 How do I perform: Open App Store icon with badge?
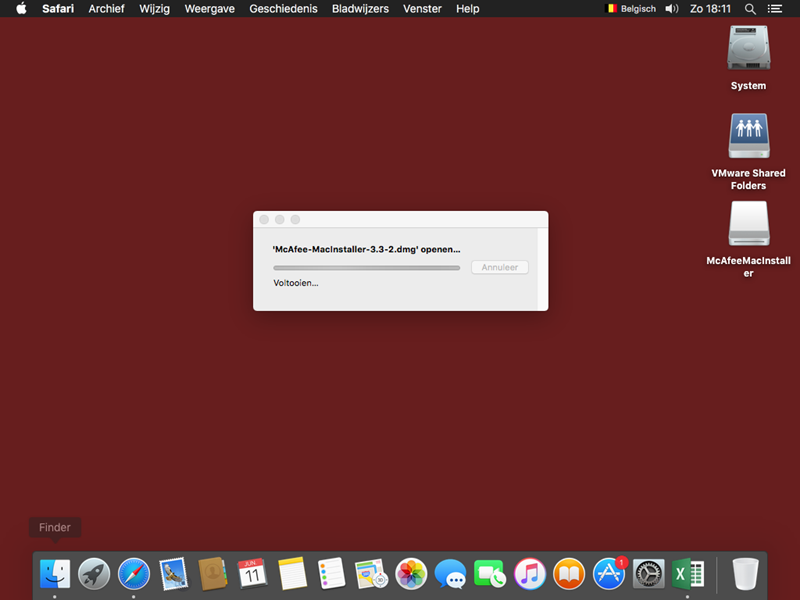click(608, 573)
